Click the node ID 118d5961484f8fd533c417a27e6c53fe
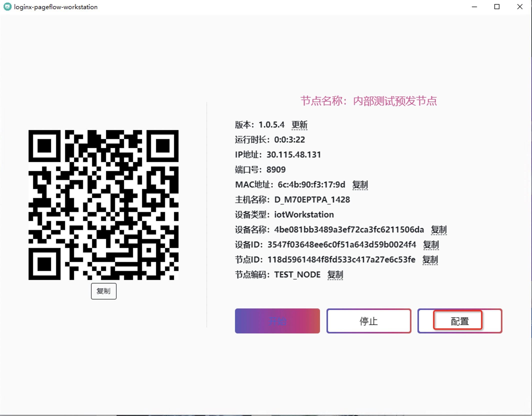The height and width of the screenshot is (416, 532). pos(341,259)
